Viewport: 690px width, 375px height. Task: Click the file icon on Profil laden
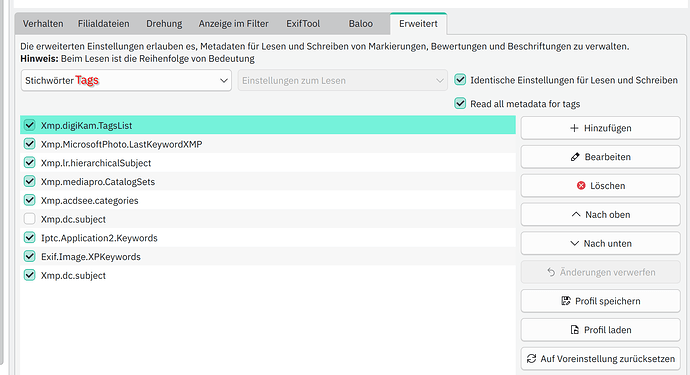point(575,330)
